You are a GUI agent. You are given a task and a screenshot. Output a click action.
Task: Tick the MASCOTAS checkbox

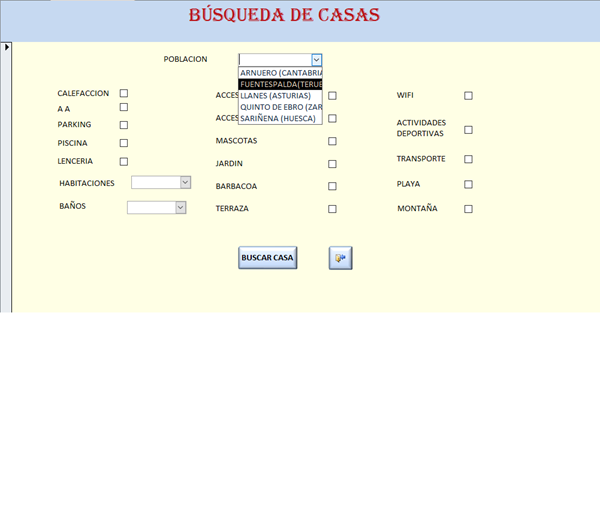point(333,141)
